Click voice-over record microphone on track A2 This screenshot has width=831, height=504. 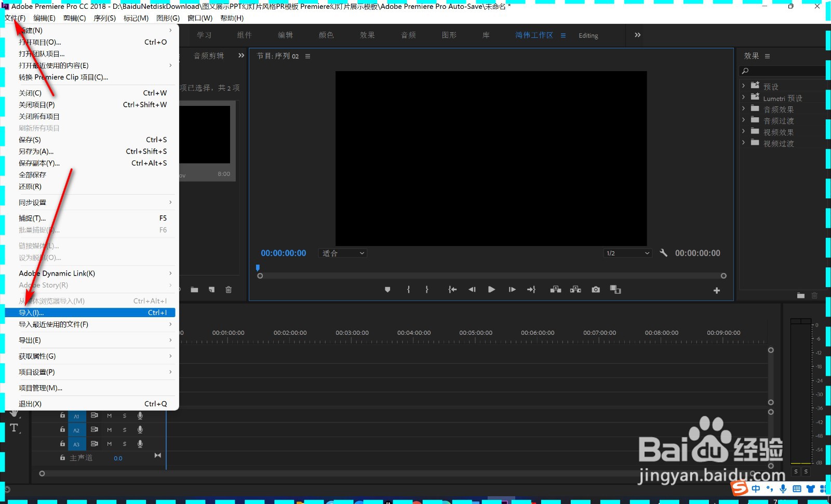pyautogui.click(x=140, y=430)
